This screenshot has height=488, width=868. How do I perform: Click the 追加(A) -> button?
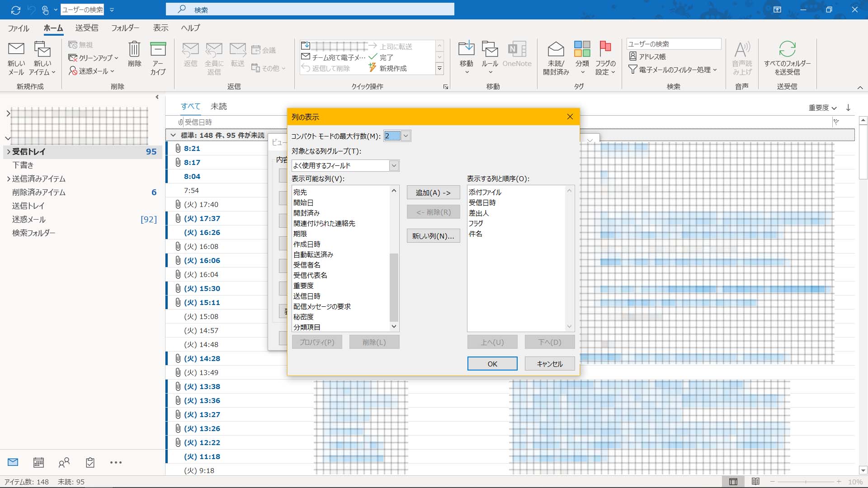(433, 192)
